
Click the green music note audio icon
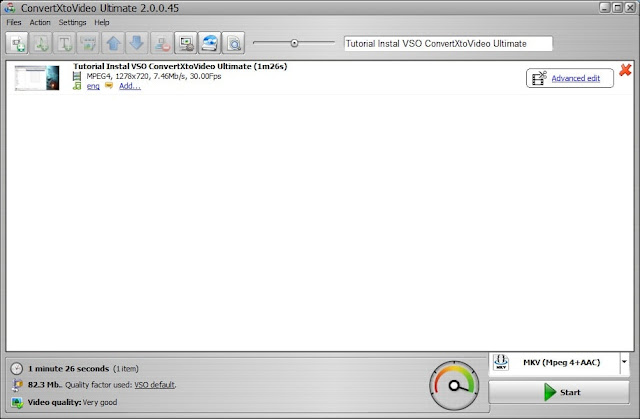coord(77,86)
